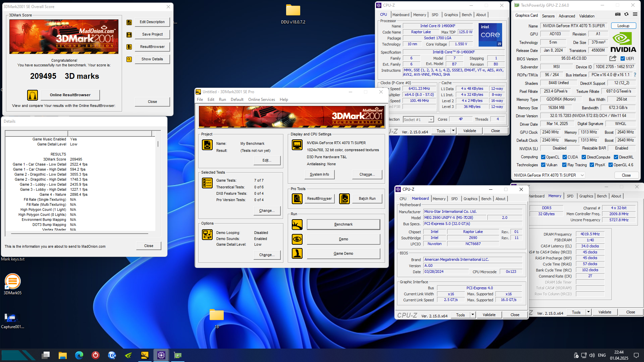Click the GPU-Z BIOS export share icon
644x362 pixels.
coord(613,58)
